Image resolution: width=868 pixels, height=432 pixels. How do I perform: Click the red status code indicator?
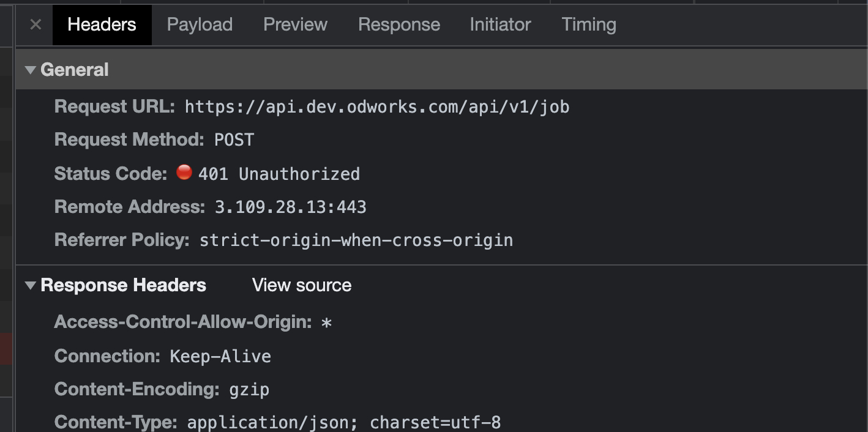pos(184,173)
